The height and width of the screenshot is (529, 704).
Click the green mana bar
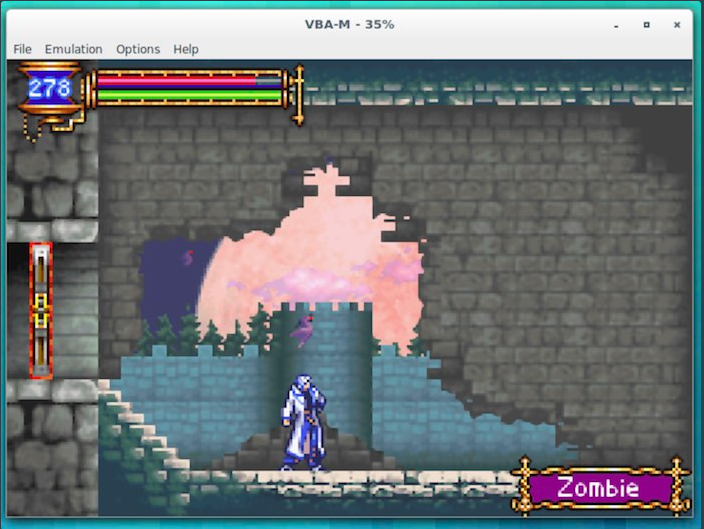pyautogui.click(x=189, y=95)
